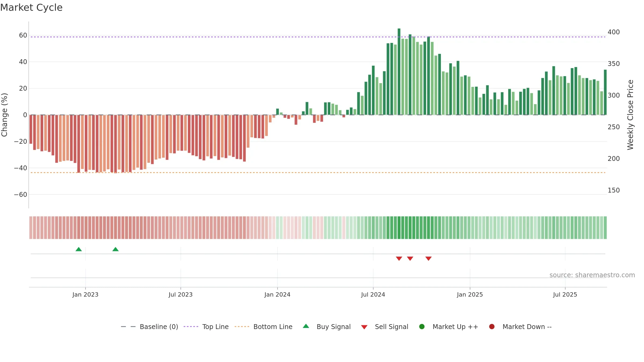Click the Market Cycle chart title
644x362 pixels.
click(x=31, y=8)
